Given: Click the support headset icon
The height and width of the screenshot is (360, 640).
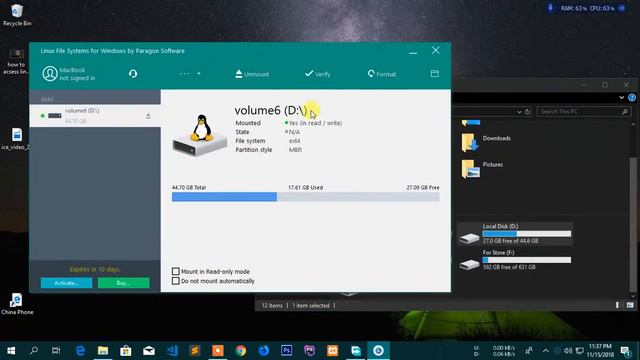Looking at the screenshot, I should 133,74.
